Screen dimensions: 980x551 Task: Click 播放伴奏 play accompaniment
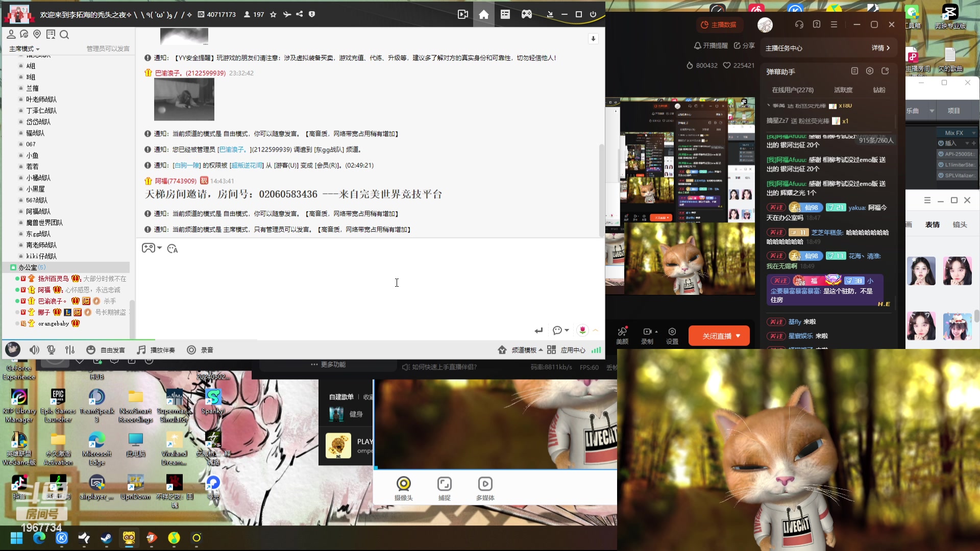pos(156,350)
